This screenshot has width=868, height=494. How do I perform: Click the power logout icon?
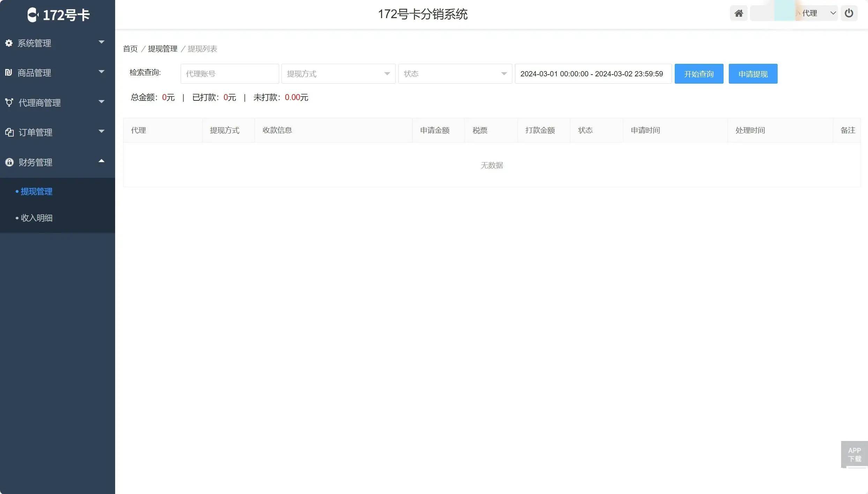point(849,13)
